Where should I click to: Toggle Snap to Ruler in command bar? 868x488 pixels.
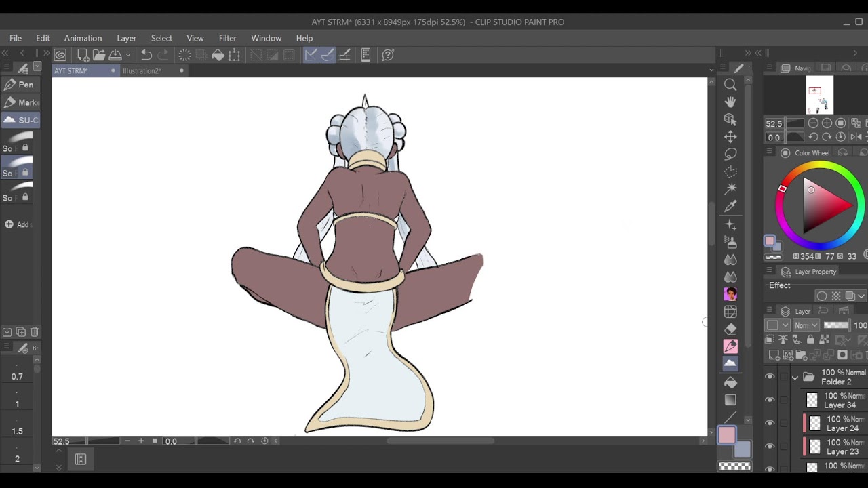tap(311, 55)
